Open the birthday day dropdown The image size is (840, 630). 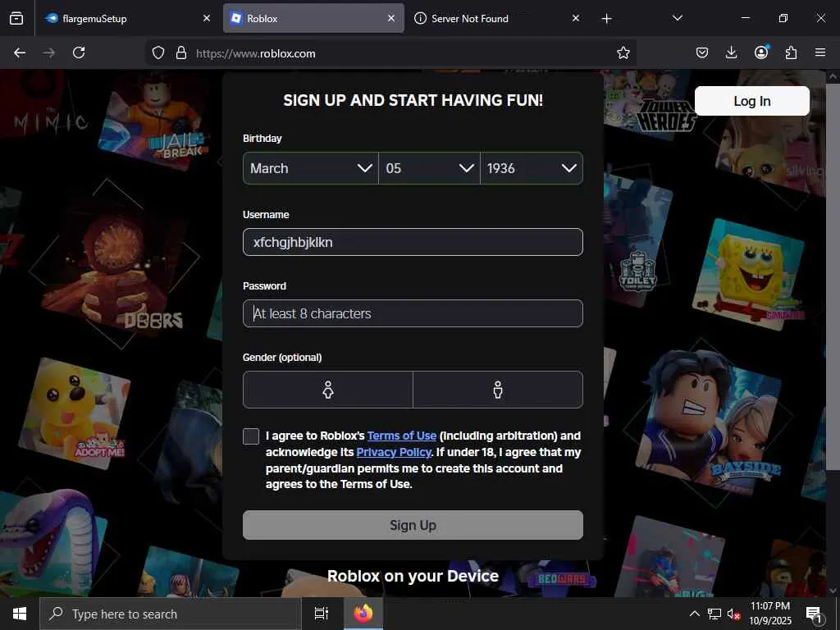[429, 168]
